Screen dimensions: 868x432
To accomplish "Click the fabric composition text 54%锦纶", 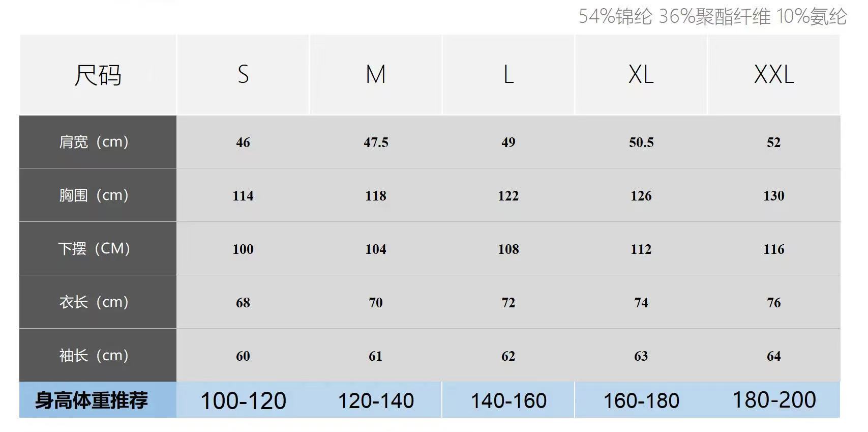I will (615, 17).
